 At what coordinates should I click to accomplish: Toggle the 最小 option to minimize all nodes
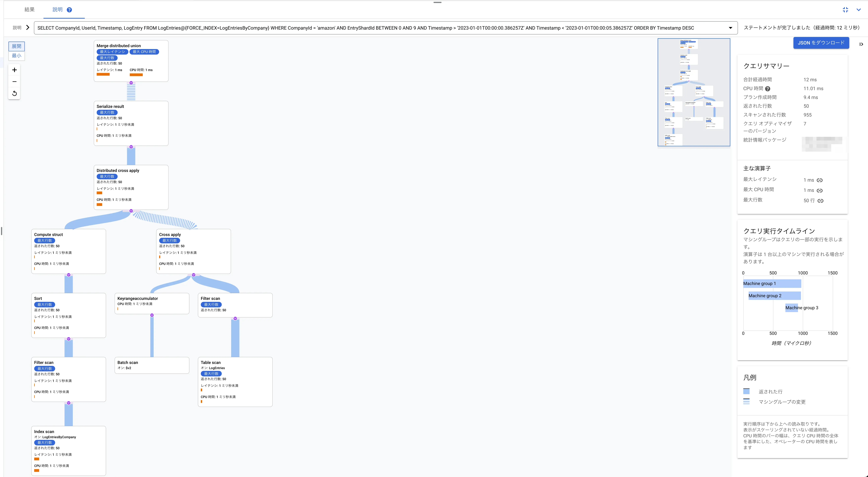(x=16, y=56)
